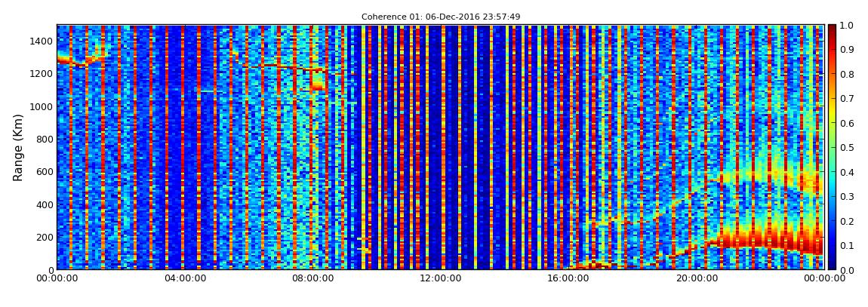The width and height of the screenshot is (868, 307).
Task: Click the colorbar 0.2 value label
Action: point(846,221)
